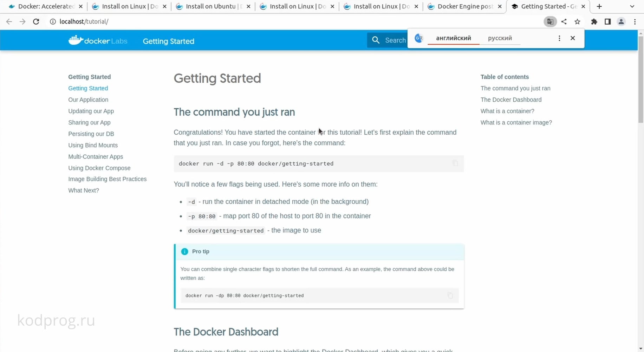This screenshot has height=352, width=644.
Task: Close the Getting Started tab
Action: (583, 6)
